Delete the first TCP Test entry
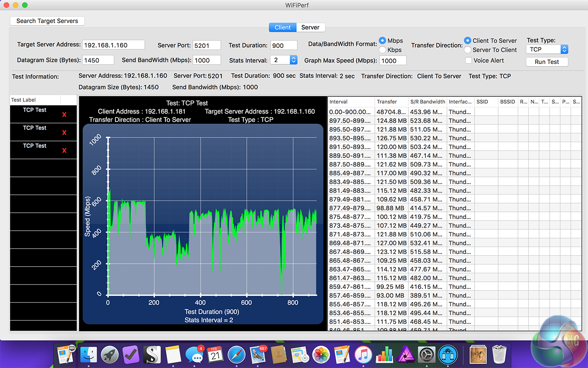Image resolution: width=588 pixels, height=368 pixels. pos(64,115)
